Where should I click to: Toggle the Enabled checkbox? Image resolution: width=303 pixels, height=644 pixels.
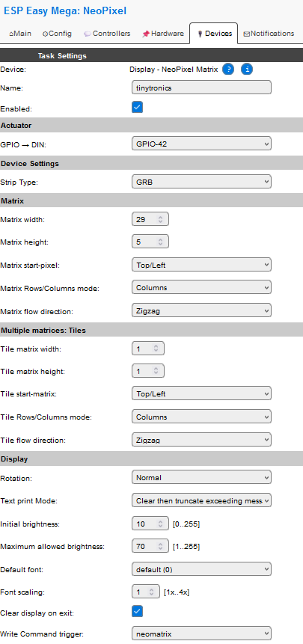[x=137, y=108]
